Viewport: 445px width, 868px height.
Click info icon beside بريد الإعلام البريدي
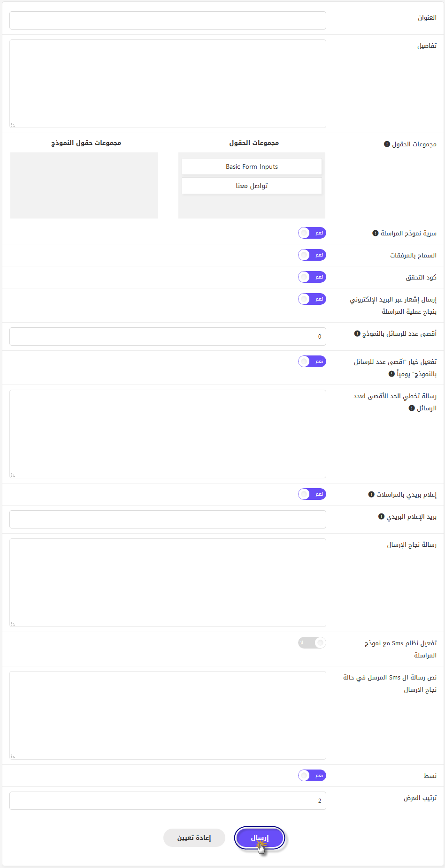click(381, 516)
